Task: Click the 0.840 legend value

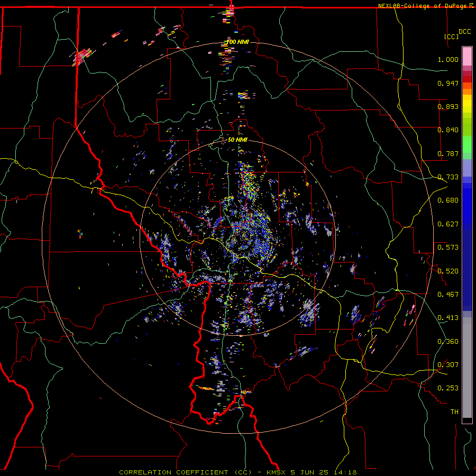Action: pyautogui.click(x=448, y=130)
